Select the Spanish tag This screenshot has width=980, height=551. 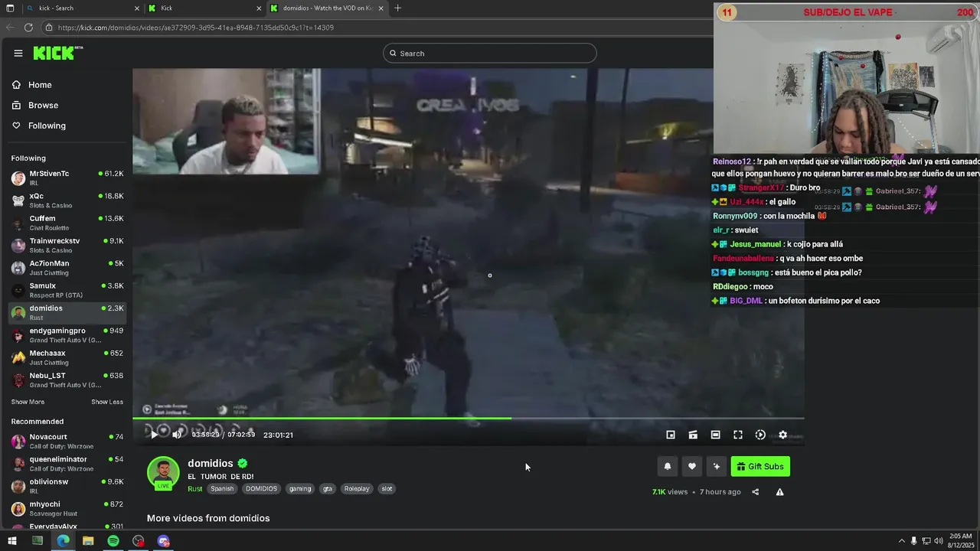222,488
